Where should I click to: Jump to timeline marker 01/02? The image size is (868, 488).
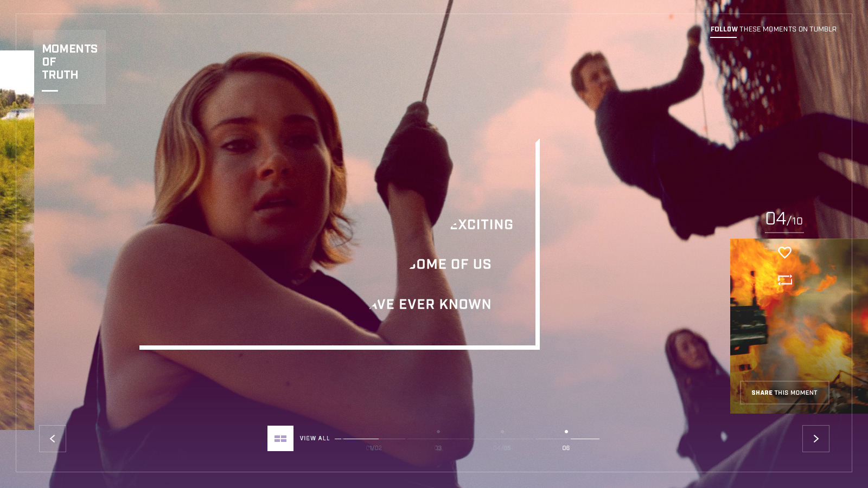(374, 448)
